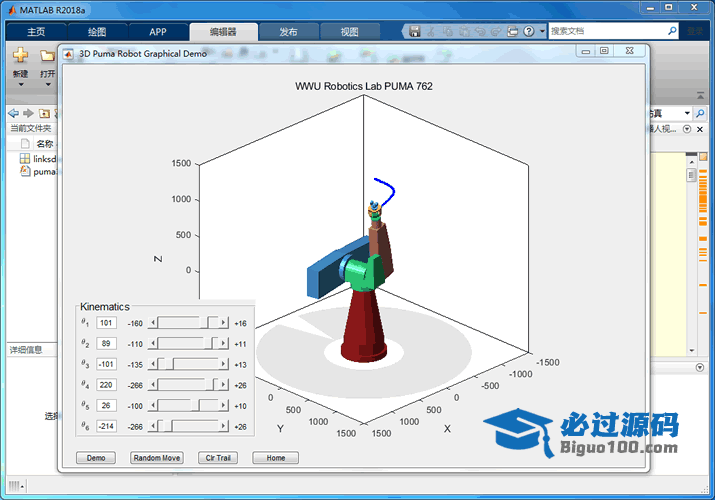The image size is (715, 500).
Task: Click the θ5 value field showing 26
Action: (x=106, y=405)
